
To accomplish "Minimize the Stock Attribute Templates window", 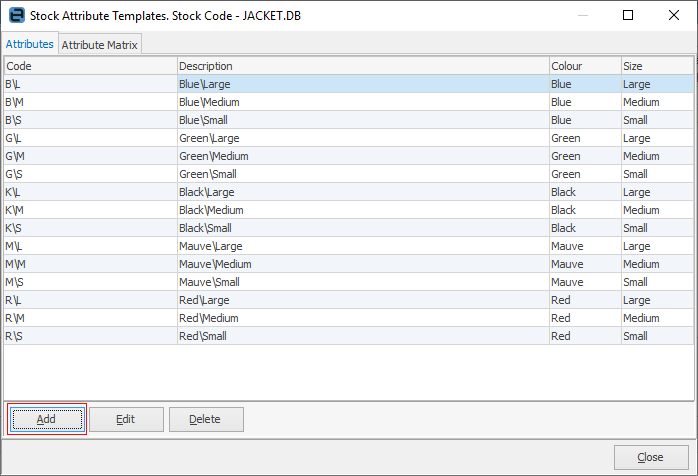I will click(x=582, y=16).
